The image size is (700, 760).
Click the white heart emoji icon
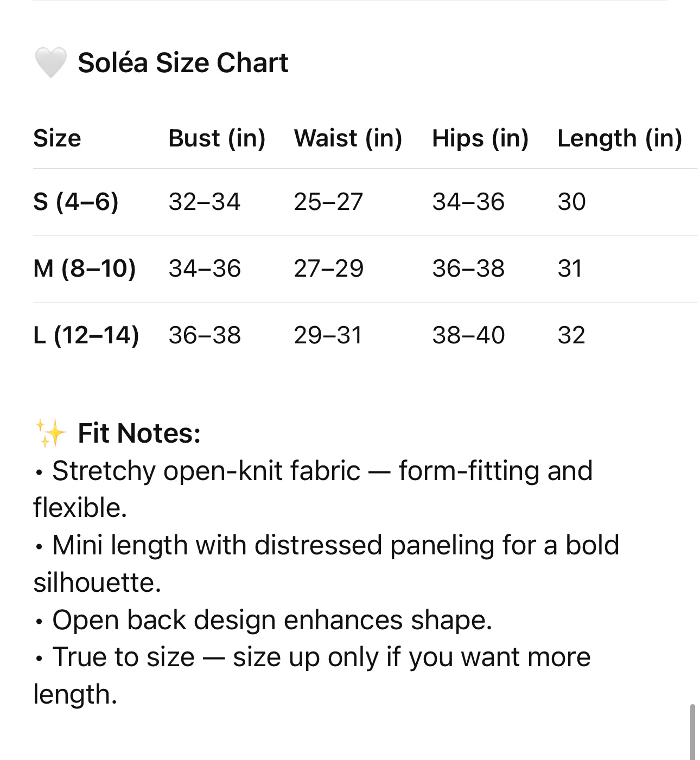50,62
